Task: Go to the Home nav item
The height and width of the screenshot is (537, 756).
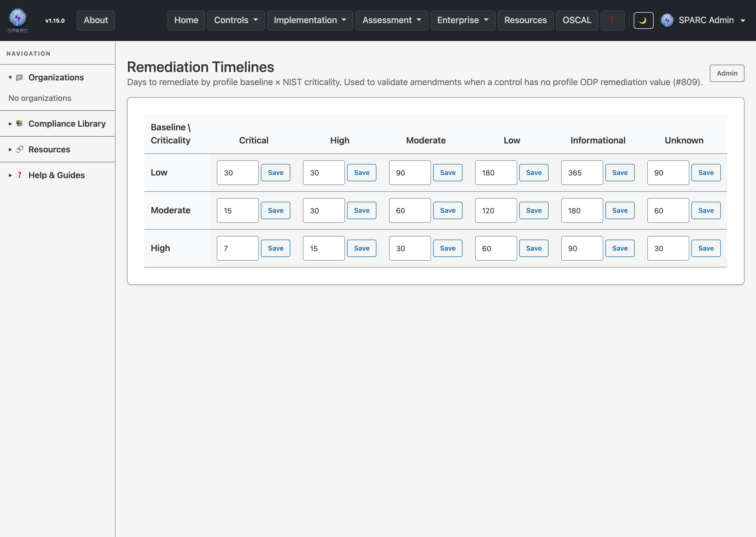Action: click(x=186, y=20)
